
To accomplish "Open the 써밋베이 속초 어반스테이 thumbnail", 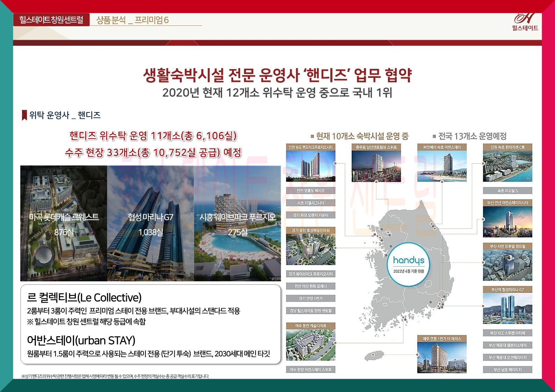I will pyautogui.click(x=442, y=163).
